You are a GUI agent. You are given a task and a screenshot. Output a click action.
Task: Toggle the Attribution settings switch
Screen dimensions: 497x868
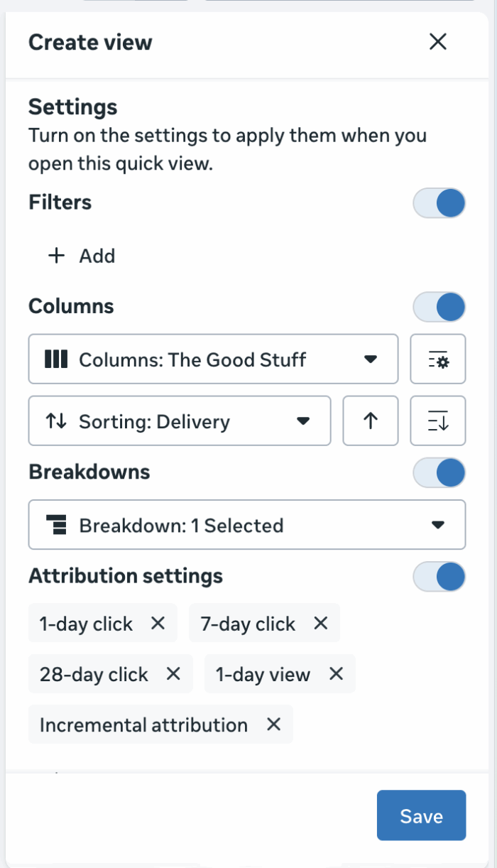[439, 576]
